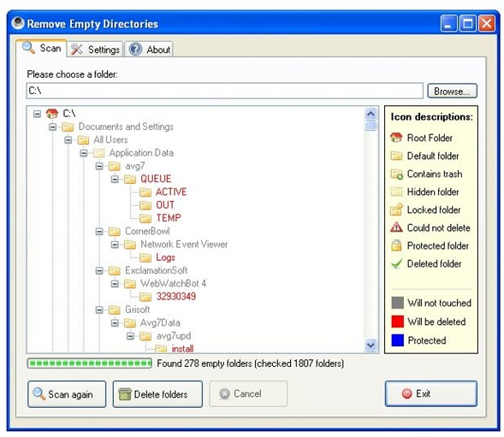504x437 pixels.
Task: Click the red Will be deleted swatch
Action: [397, 322]
